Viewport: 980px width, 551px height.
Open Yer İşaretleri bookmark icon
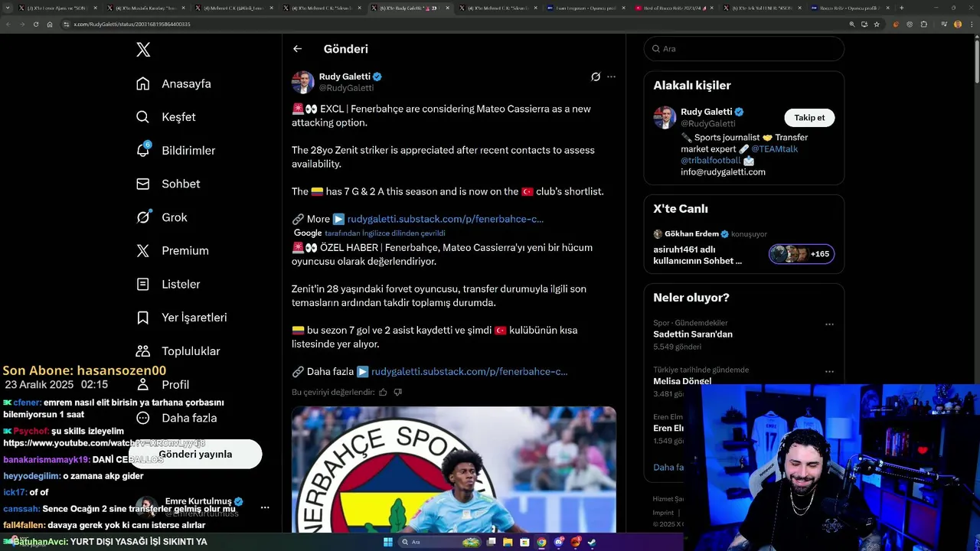(x=143, y=318)
